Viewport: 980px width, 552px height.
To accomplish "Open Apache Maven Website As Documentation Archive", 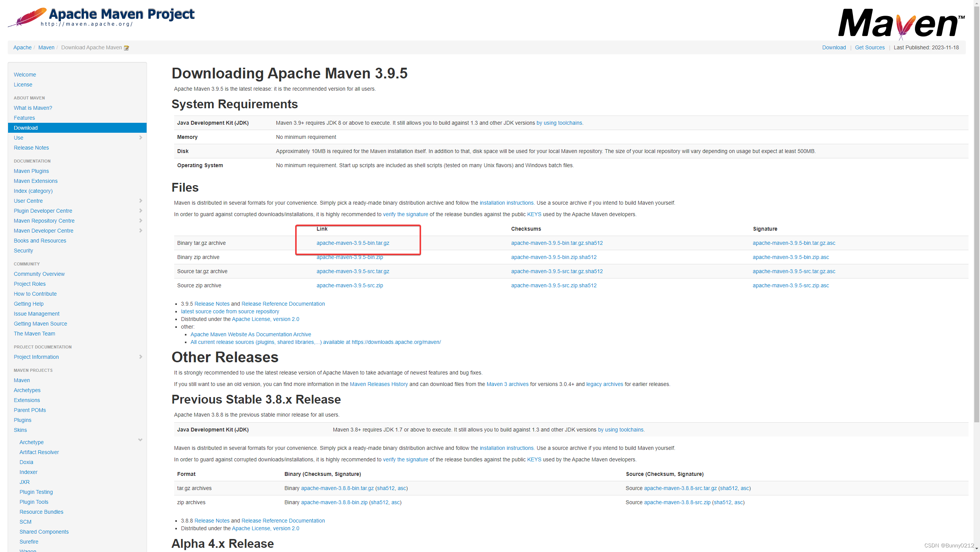I will (251, 334).
